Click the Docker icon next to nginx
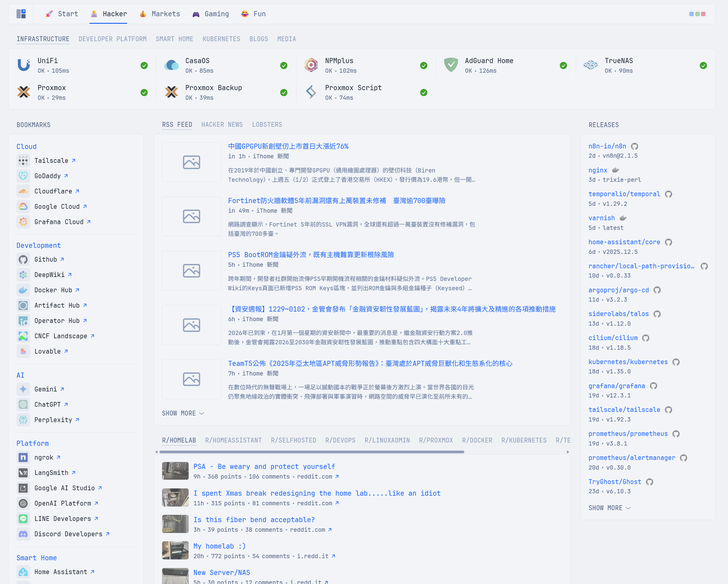The image size is (728, 584). [615, 170]
